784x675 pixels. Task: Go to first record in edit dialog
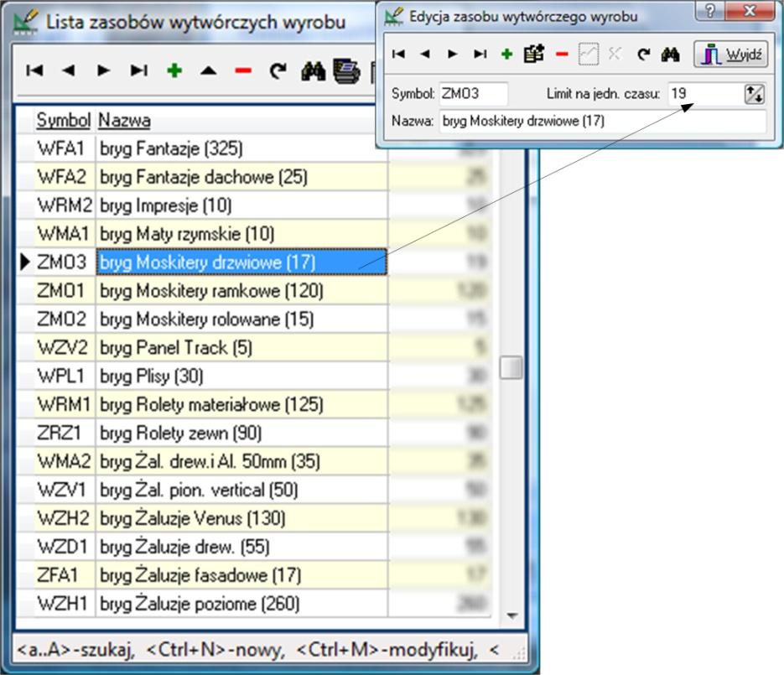coord(398,54)
